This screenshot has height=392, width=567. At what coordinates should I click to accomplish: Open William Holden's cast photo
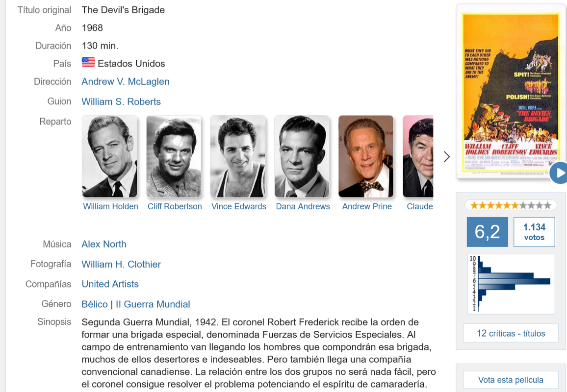point(110,156)
